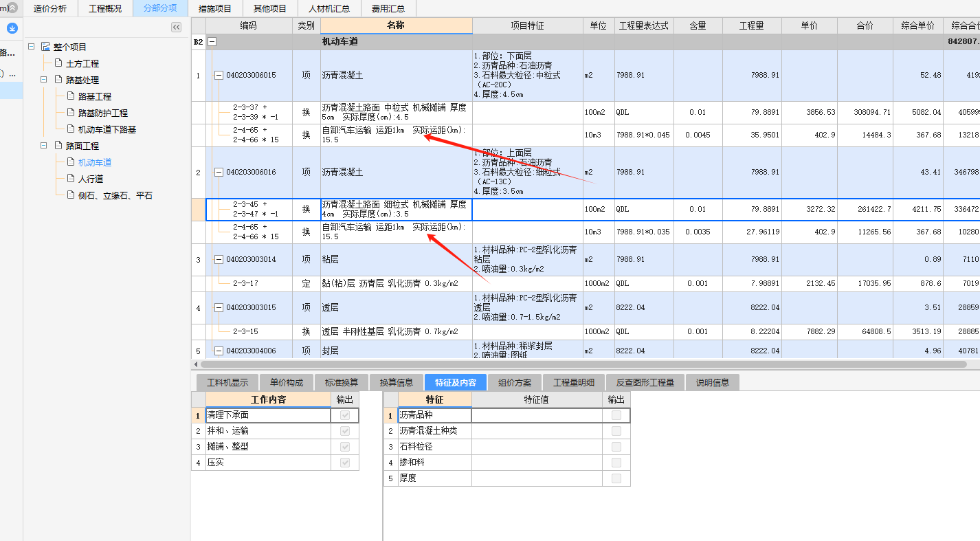The image size is (980, 541).
Task: Switch to the 造价分析 tab
Action: [50, 9]
